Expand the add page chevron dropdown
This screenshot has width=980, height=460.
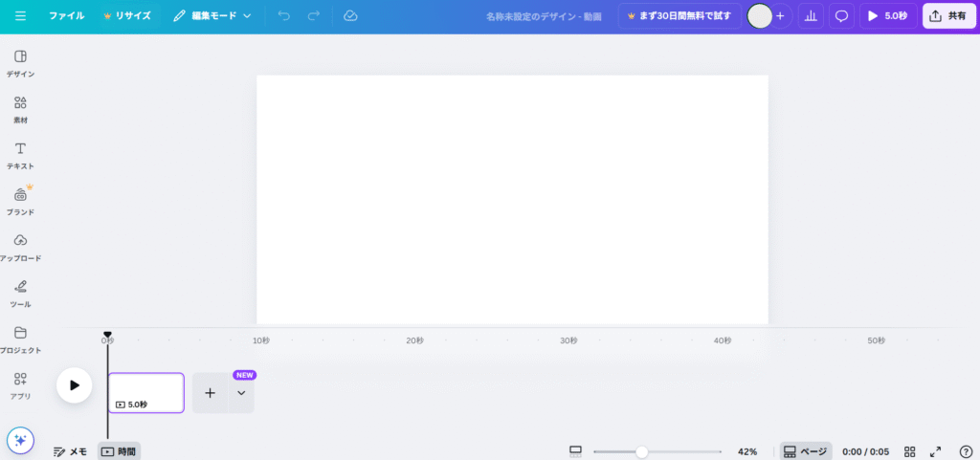(241, 393)
